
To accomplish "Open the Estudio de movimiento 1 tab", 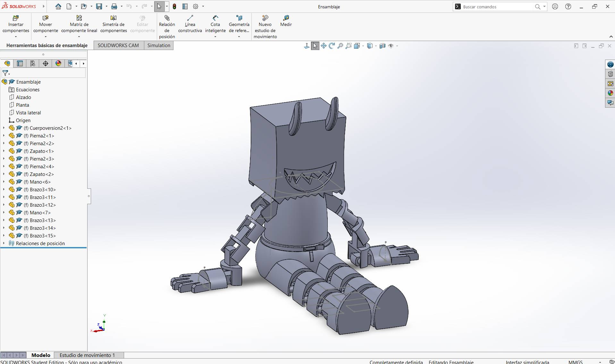I will click(87, 355).
